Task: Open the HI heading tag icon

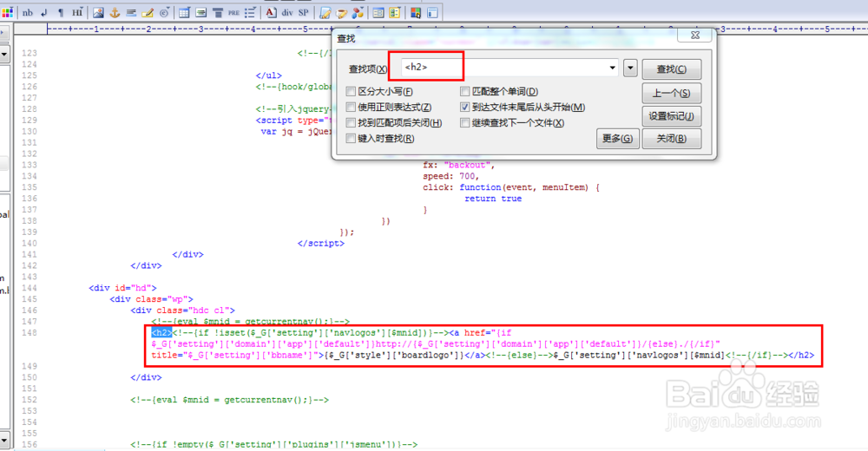Action: click(77, 12)
